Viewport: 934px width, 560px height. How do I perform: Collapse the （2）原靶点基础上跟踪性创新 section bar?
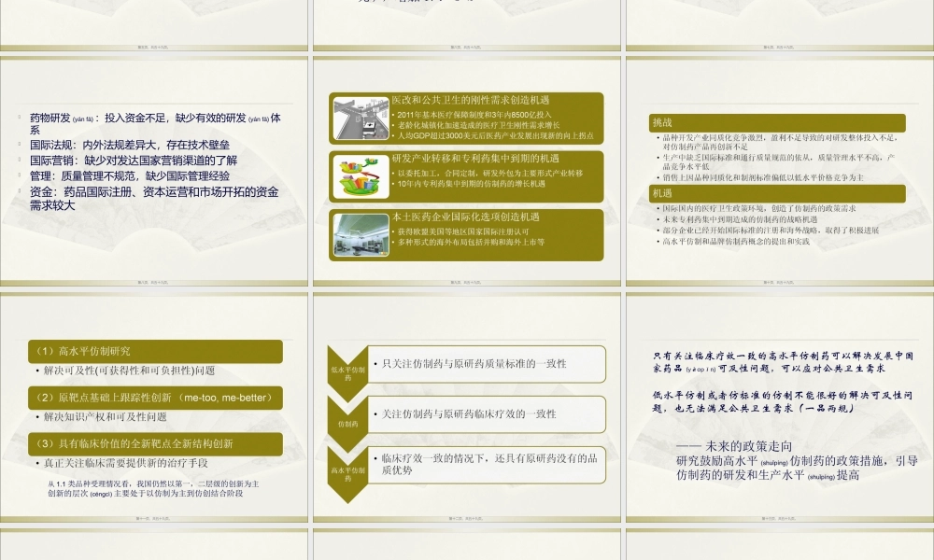point(154,397)
